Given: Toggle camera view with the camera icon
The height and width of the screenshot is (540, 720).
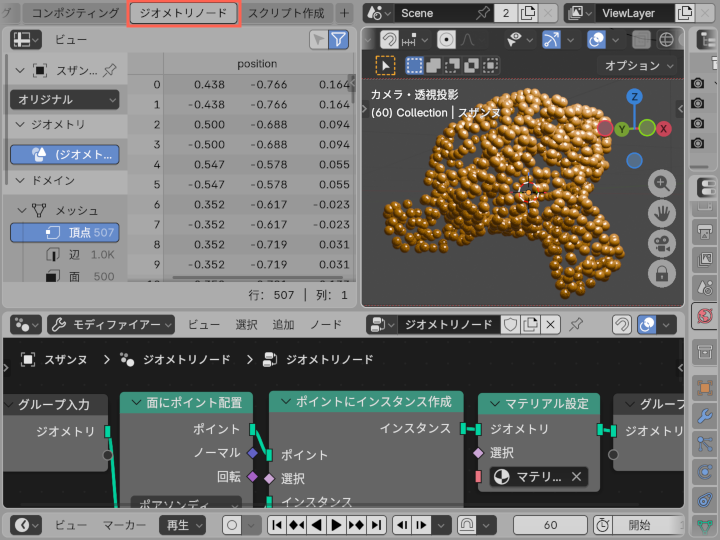Looking at the screenshot, I should coord(663,243).
